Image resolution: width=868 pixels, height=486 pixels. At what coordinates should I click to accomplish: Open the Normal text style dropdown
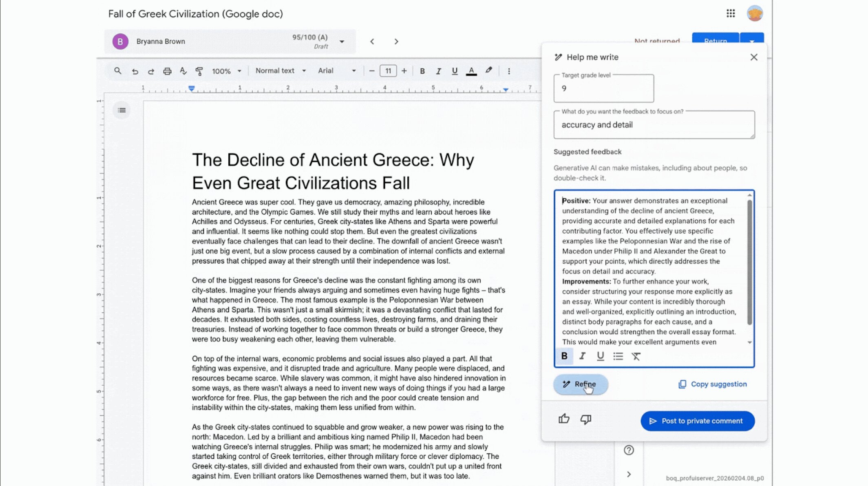click(x=280, y=71)
